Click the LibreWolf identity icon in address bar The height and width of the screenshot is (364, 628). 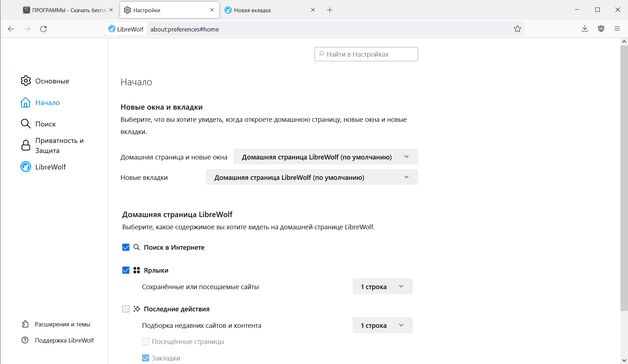126,29
